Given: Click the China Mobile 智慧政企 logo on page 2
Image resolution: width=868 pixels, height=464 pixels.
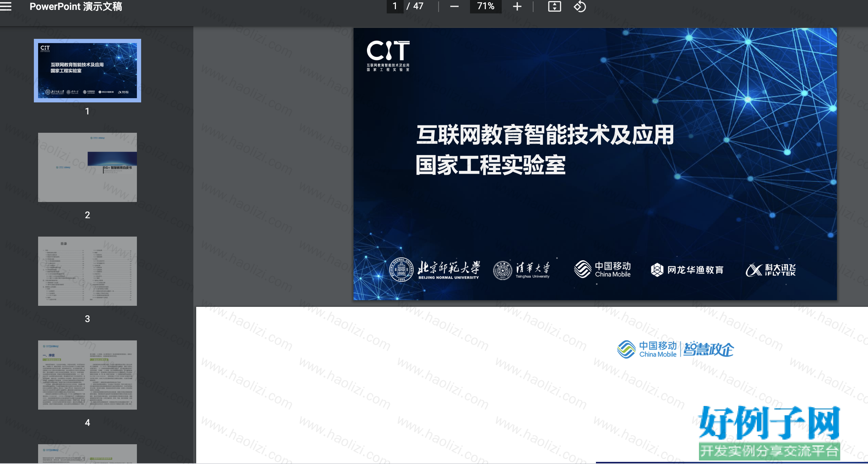Looking at the screenshot, I should click(x=675, y=349).
